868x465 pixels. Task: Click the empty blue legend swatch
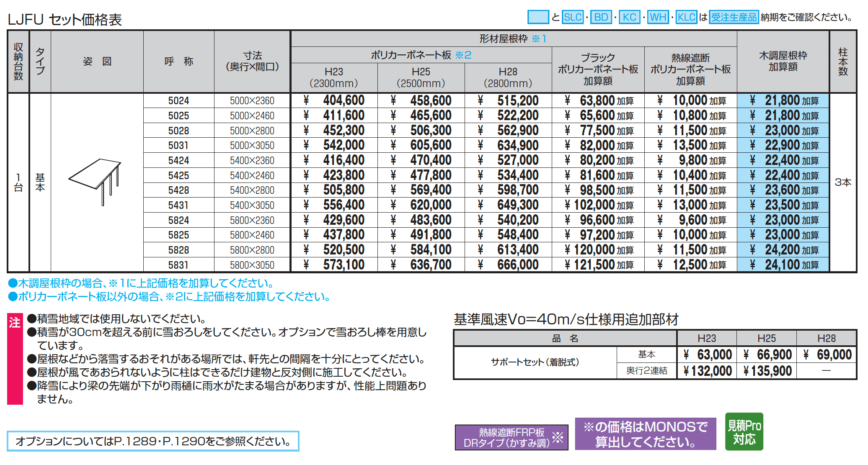[x=538, y=17]
